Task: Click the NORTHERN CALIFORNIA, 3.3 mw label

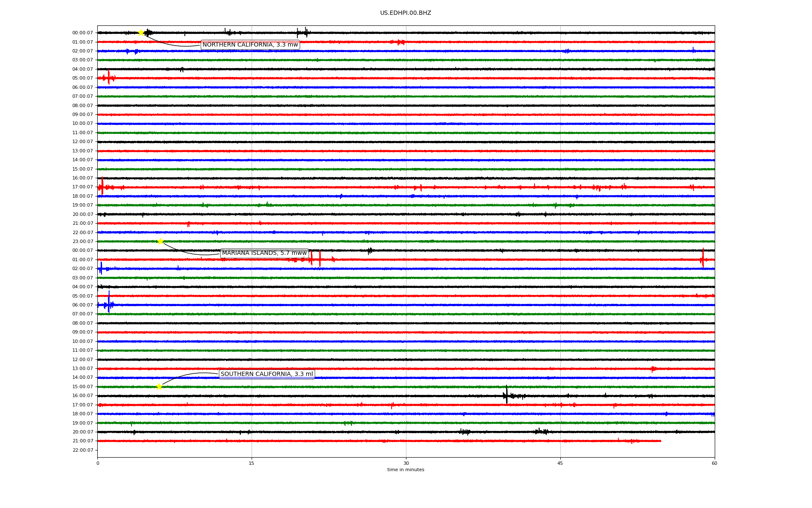Action: (250, 45)
